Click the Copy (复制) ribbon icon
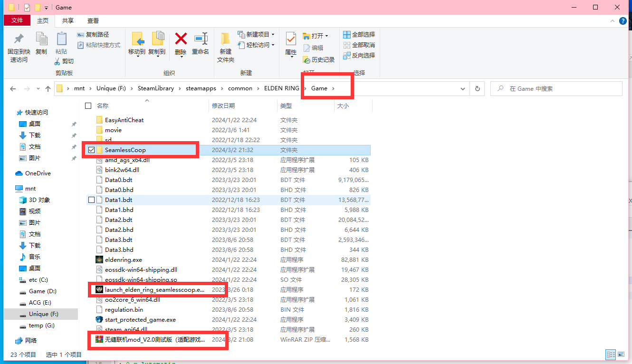The height and width of the screenshot is (364, 632). (41, 39)
